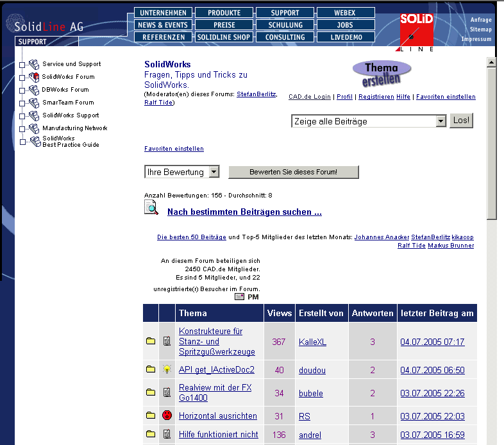This screenshot has height=445, width=504.
Task: Open the SCHULUNG menu
Action: tap(285, 25)
